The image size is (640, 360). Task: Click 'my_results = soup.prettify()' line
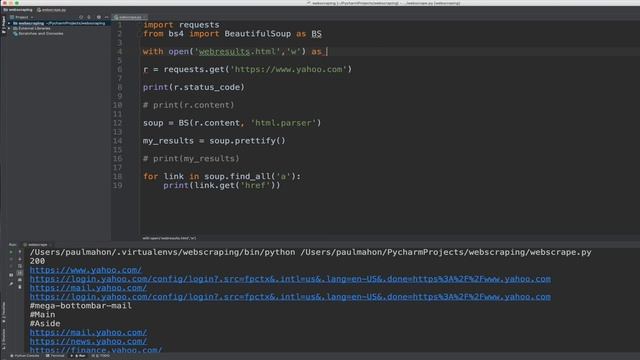(x=214, y=141)
